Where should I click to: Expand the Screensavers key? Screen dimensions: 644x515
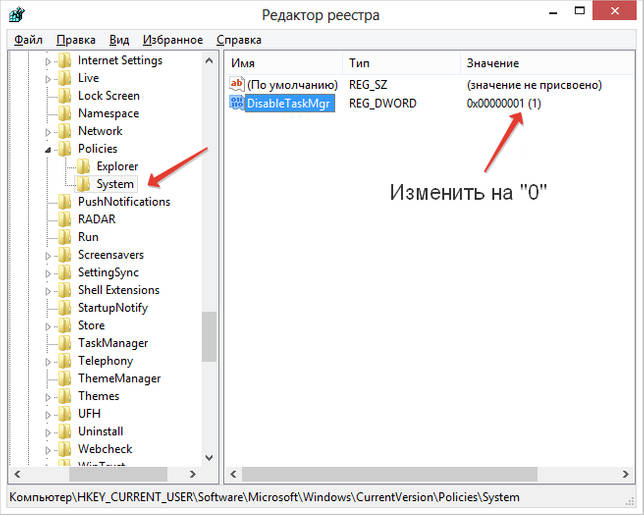click(x=48, y=256)
